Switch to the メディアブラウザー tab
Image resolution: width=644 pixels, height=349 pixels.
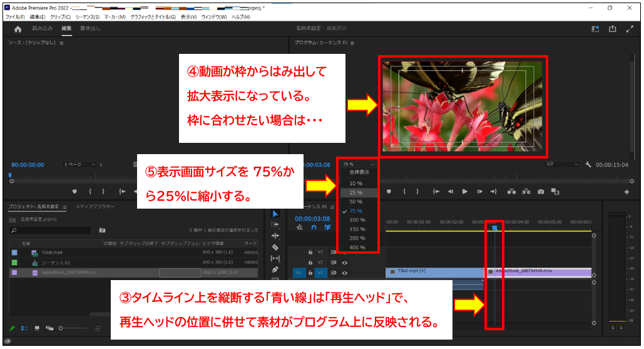95,207
